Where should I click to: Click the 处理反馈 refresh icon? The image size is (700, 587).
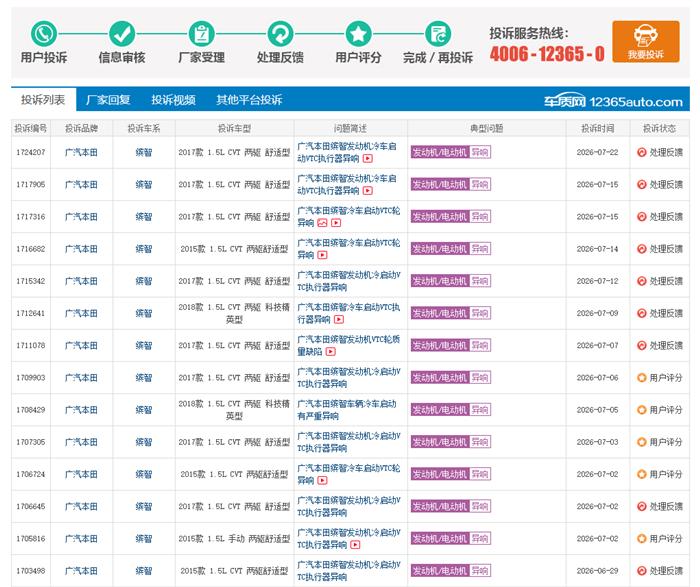(280, 34)
